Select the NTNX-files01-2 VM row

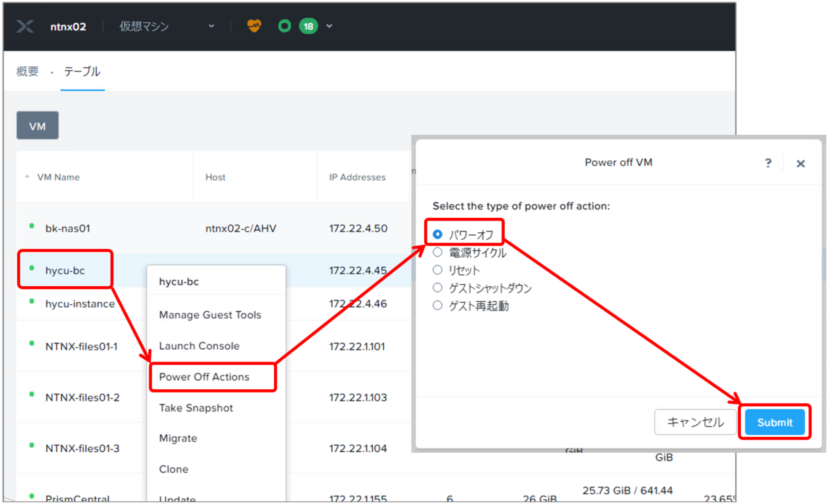point(82,398)
